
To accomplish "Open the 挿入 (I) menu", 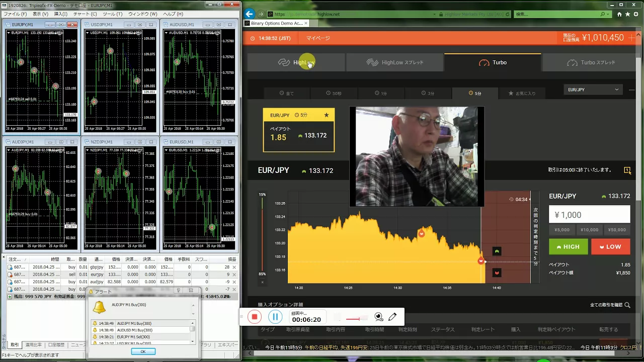I will pos(61,14).
